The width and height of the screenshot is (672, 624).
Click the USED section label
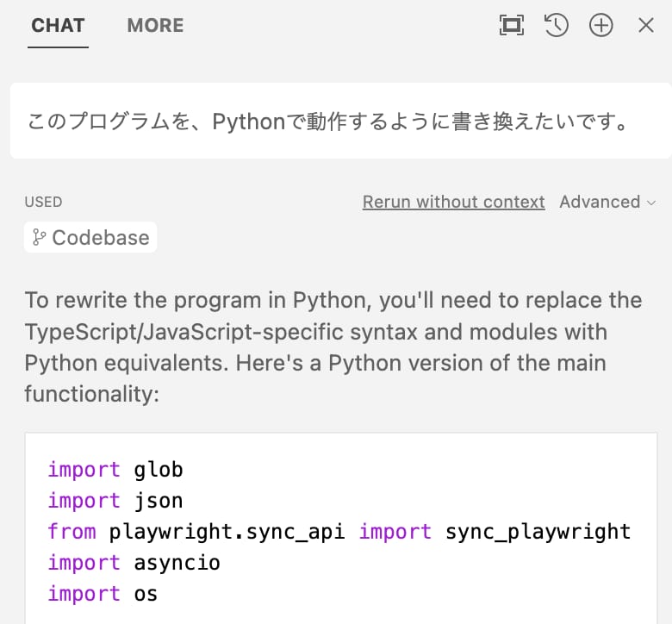click(x=43, y=202)
